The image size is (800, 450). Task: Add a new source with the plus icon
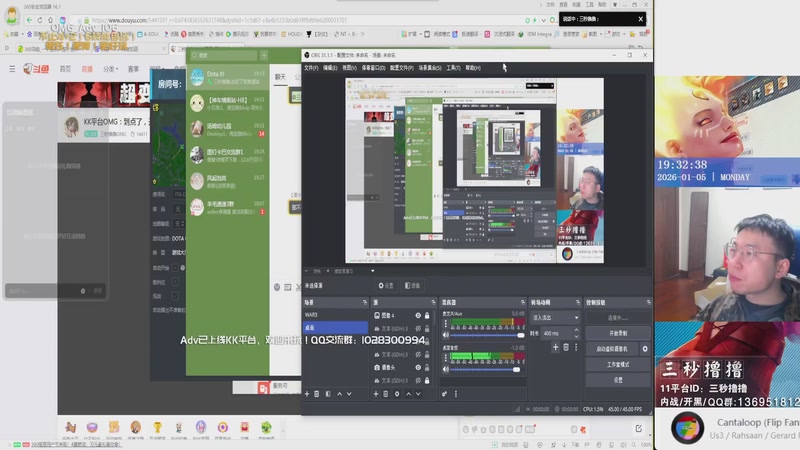tap(376, 394)
